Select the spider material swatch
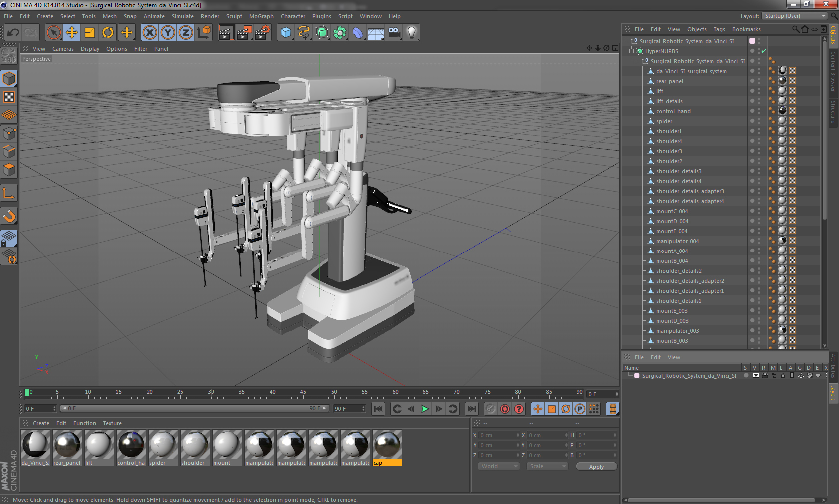This screenshot has width=839, height=504. click(163, 448)
